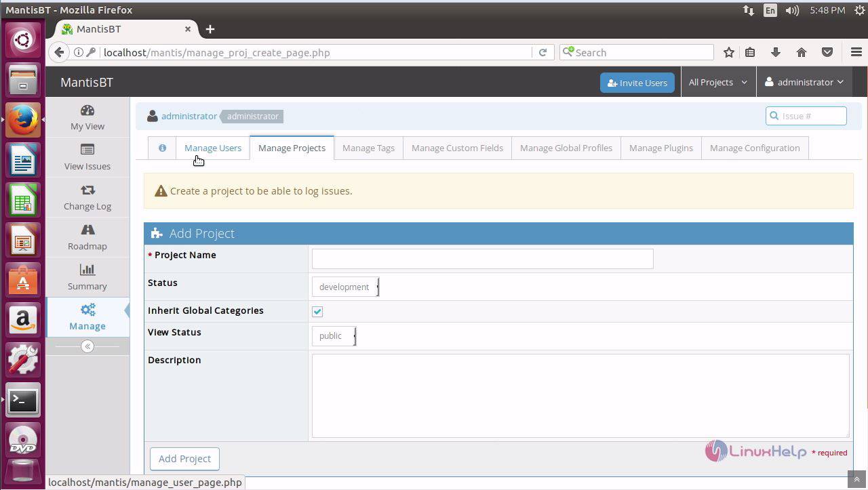The width and height of the screenshot is (868, 490).
Task: Click the 5:48 PM clock
Action: [827, 10]
